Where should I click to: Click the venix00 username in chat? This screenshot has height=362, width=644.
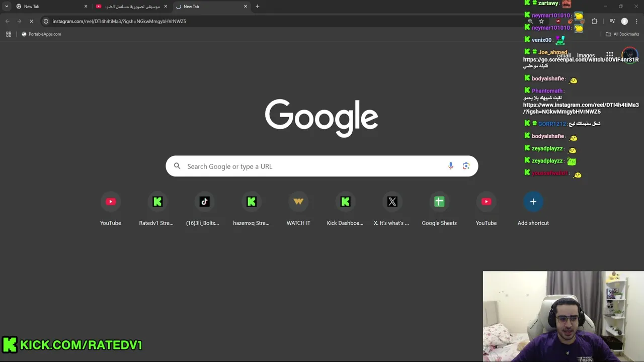pos(541,40)
